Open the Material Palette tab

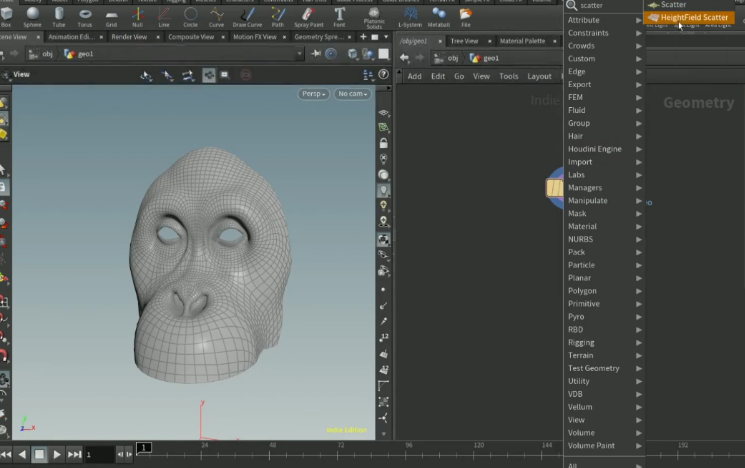[x=522, y=41]
